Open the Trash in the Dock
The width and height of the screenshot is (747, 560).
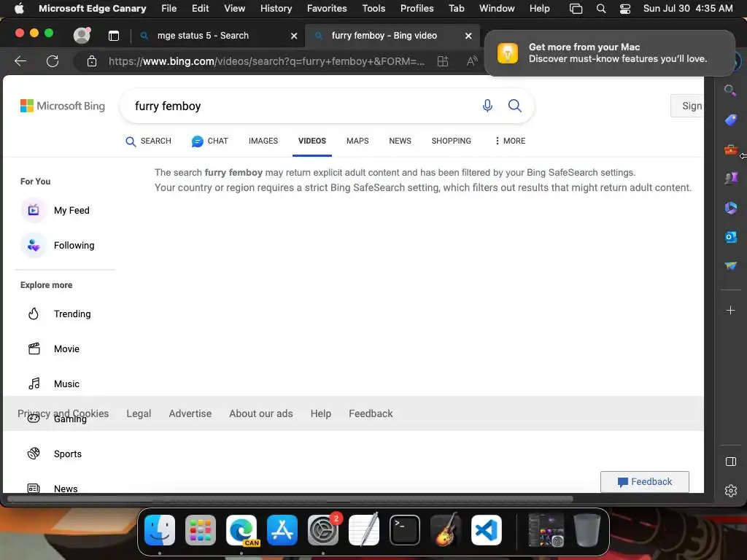(587, 530)
